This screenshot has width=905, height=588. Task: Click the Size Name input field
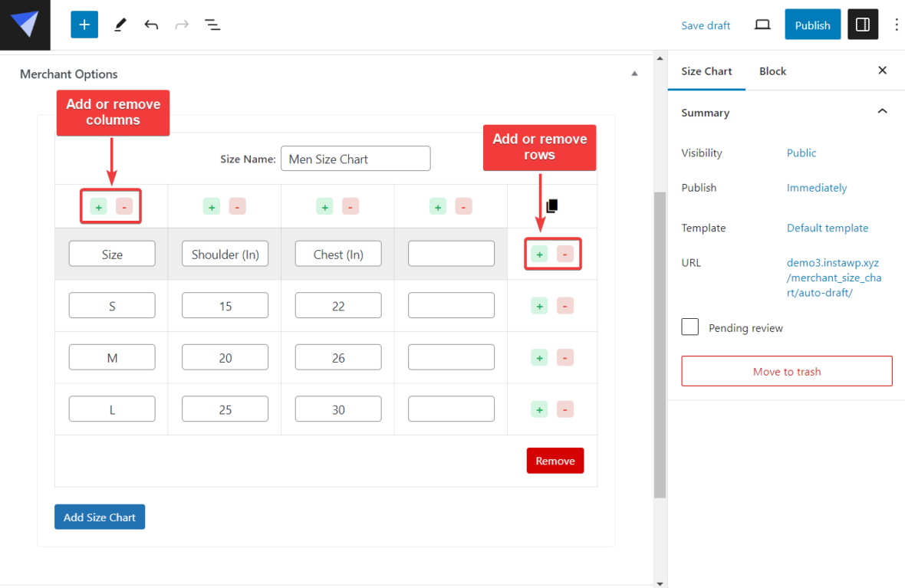point(355,158)
